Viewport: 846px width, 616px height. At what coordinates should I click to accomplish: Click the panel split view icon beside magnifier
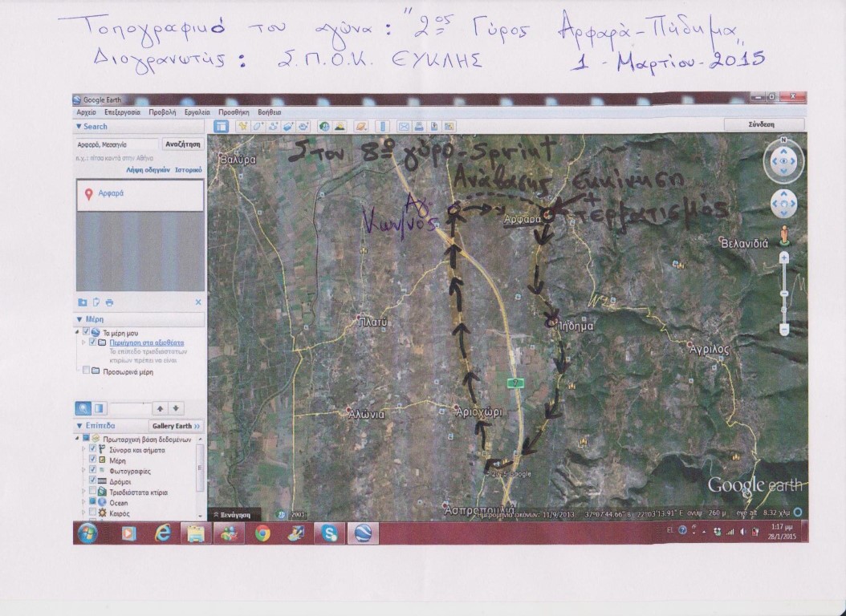coord(99,408)
